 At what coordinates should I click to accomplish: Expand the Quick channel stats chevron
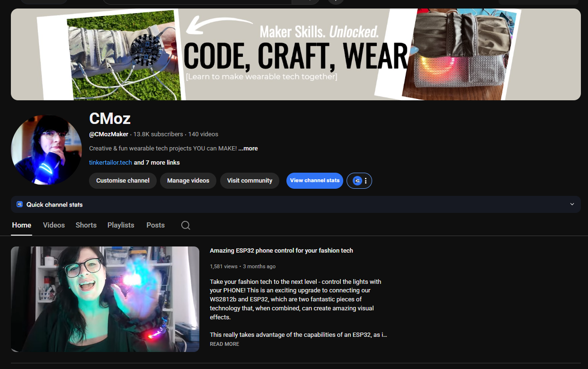(x=572, y=204)
